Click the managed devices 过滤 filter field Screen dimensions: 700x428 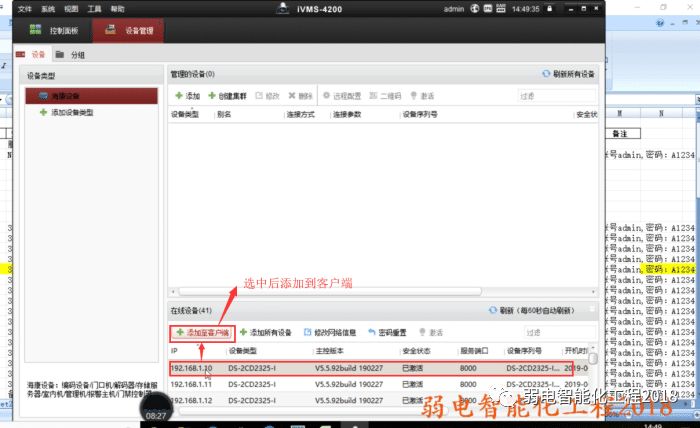[x=556, y=96]
